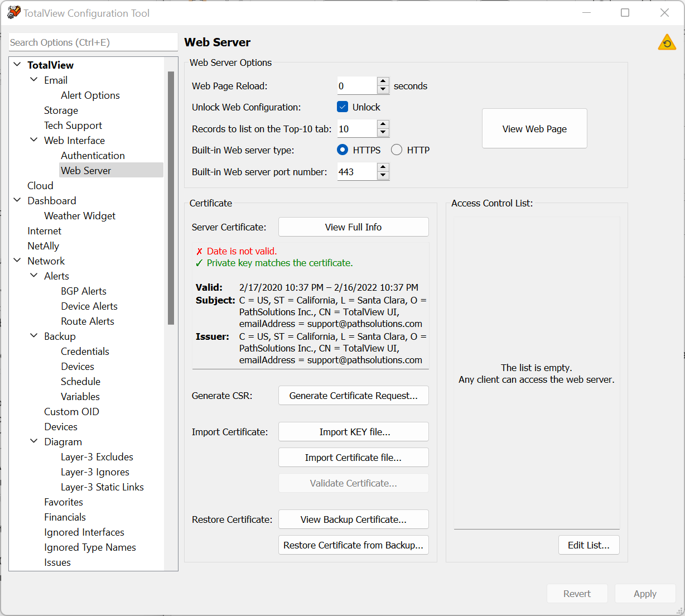This screenshot has height=616, width=685.
Task: Select the HTTP server type radio button
Action: pos(397,150)
